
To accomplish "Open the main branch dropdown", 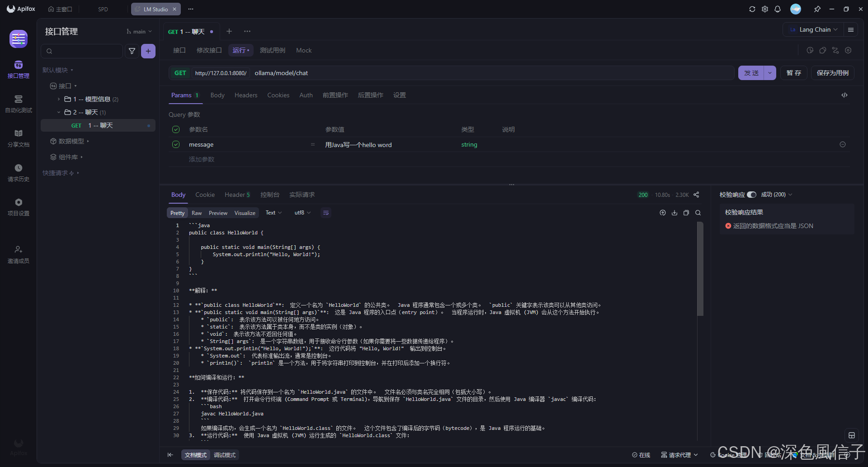I will [x=139, y=31].
